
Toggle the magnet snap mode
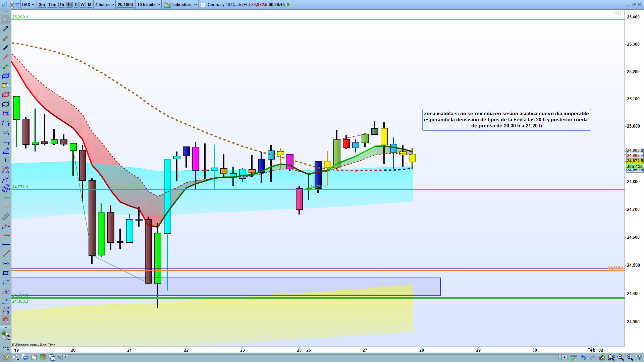(x=6, y=320)
